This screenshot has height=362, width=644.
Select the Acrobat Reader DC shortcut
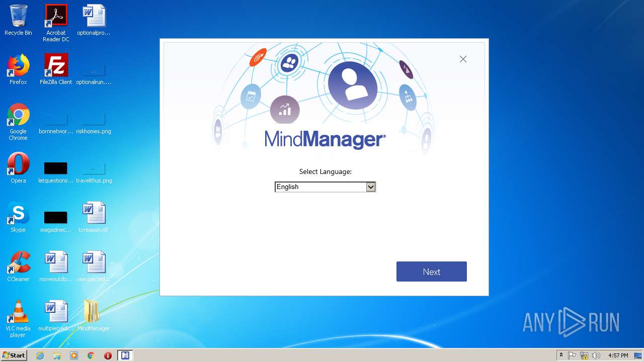[x=56, y=23]
